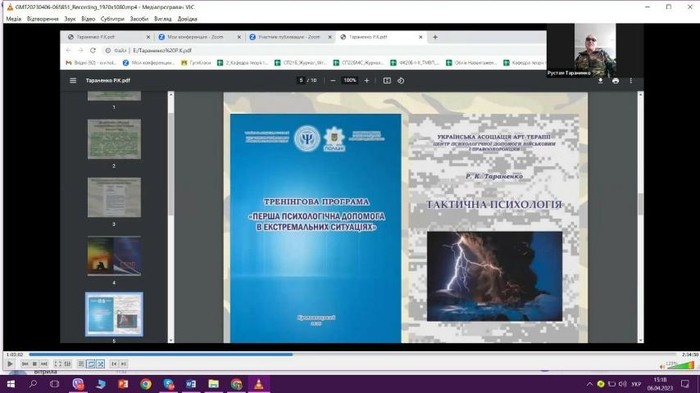The height and width of the screenshot is (393, 700).
Task: Start playback with the VLC play button
Action: (10, 364)
